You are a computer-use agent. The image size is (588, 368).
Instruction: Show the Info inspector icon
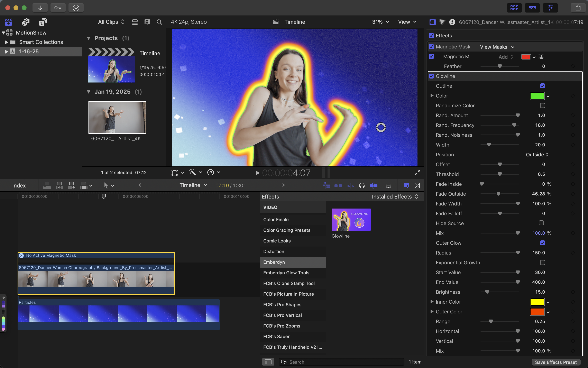(x=452, y=22)
